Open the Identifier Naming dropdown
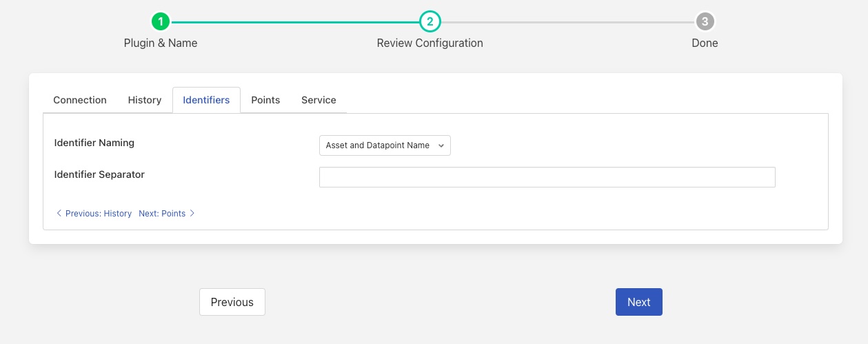868x344 pixels. click(384, 145)
